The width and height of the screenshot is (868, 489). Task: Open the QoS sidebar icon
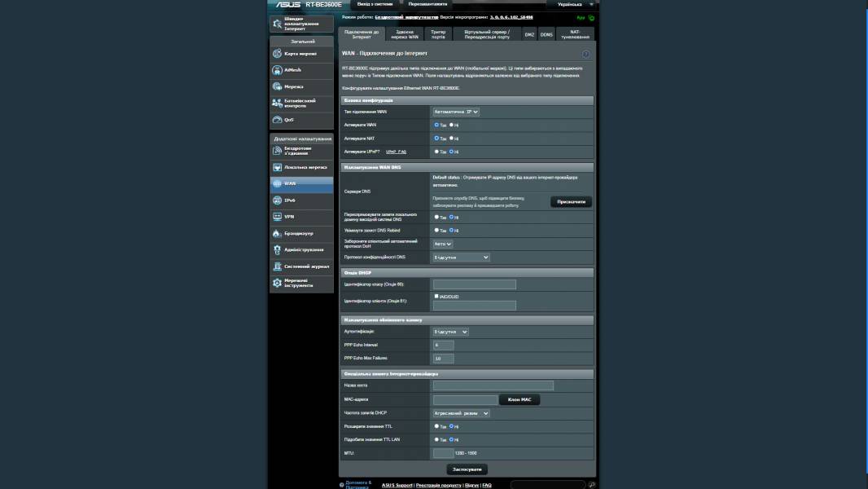tap(278, 120)
